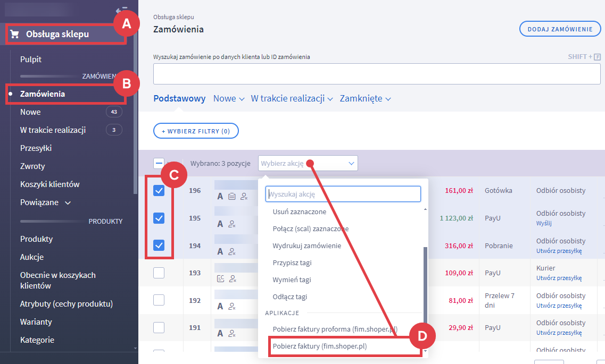Image resolution: width=605 pixels, height=364 pixels.
Task: Expand the 'Nowe' tab dropdown
Action: (x=229, y=99)
